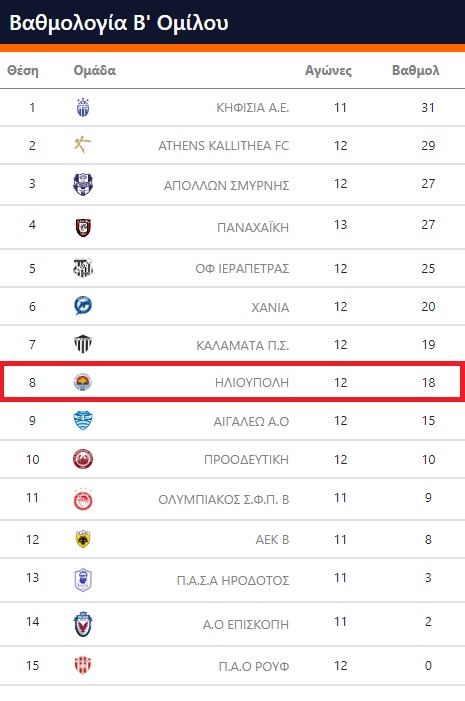
Task: Click the Αγώνες column header
Action: [x=328, y=71]
